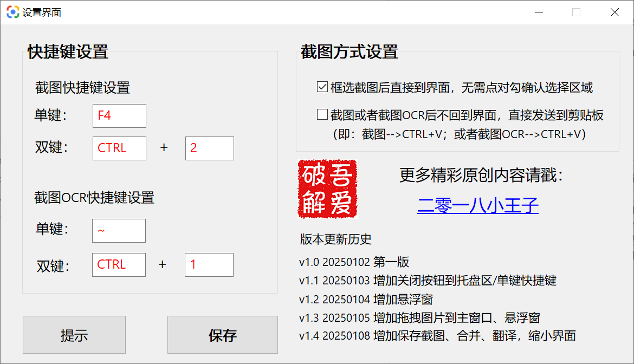The image size is (634, 364).
Task: Click the 截图方式设置 heading
Action: point(350,52)
